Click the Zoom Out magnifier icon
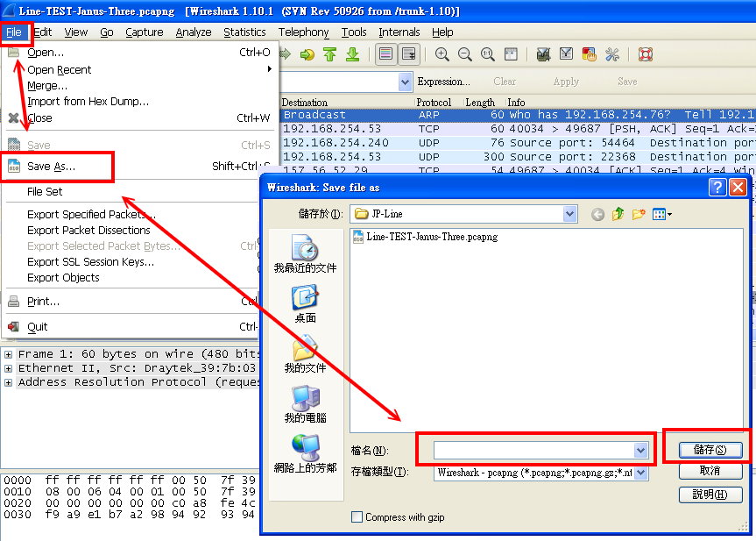Screen dimensions: 756x541 pyautogui.click(x=465, y=54)
